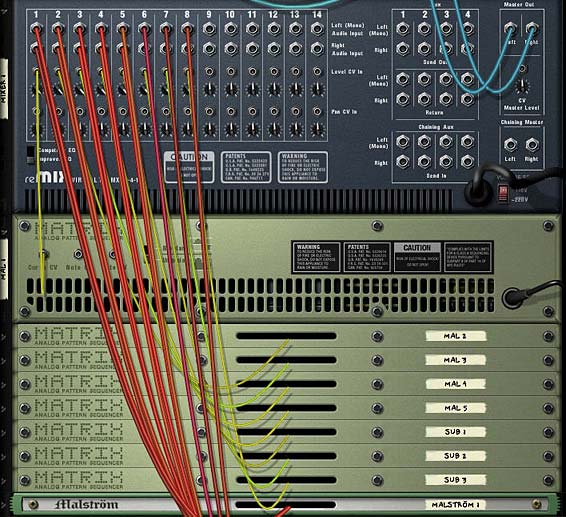The image size is (566, 517).
Task: Click Master Level CV trim knob
Action: pos(522,86)
